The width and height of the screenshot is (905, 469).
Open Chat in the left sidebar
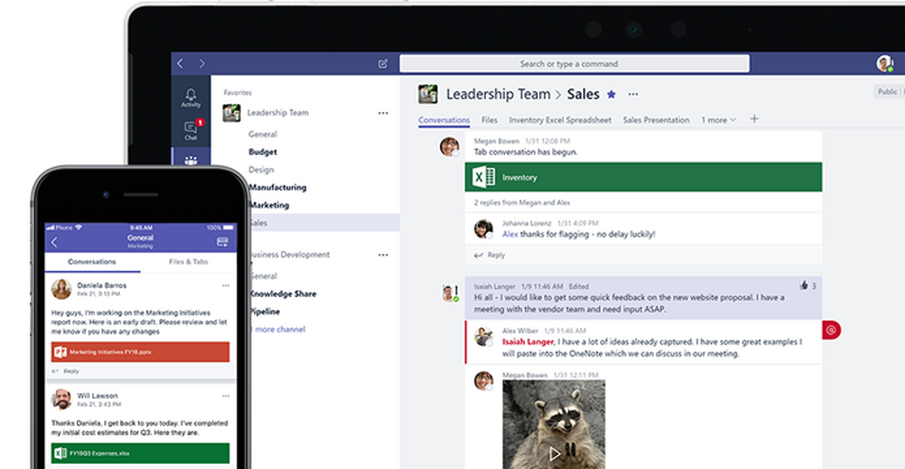190,131
